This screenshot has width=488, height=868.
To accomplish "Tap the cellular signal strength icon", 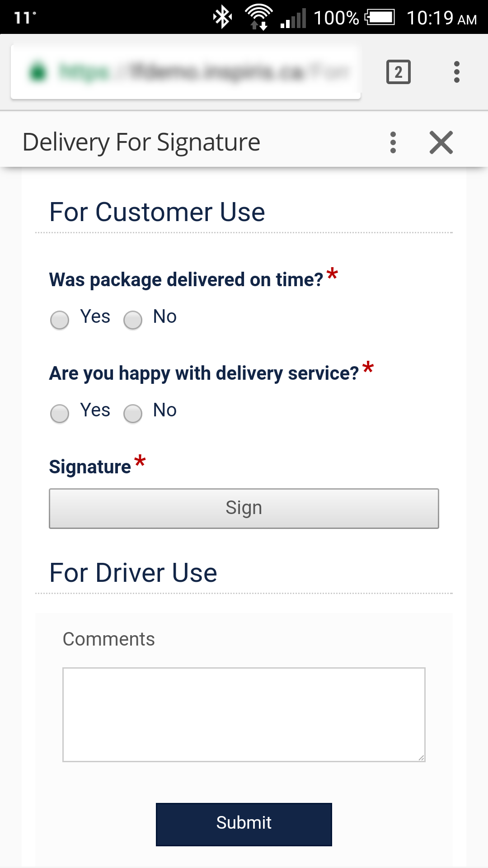I will pyautogui.click(x=293, y=19).
